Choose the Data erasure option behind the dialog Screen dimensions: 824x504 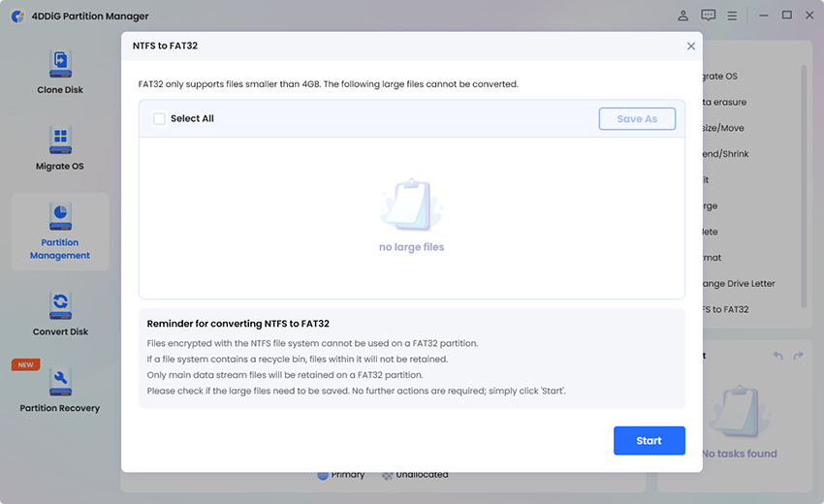click(x=724, y=102)
